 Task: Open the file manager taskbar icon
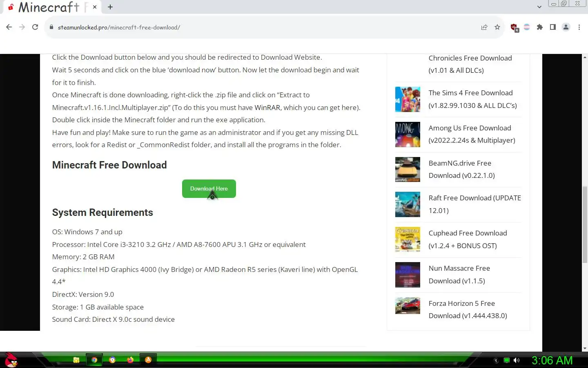(76, 360)
